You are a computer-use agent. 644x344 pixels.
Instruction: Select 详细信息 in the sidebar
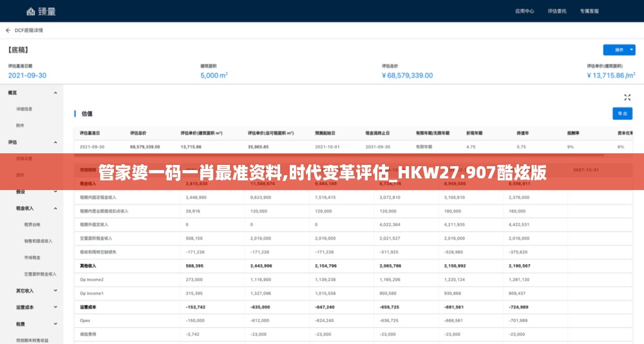(x=24, y=109)
